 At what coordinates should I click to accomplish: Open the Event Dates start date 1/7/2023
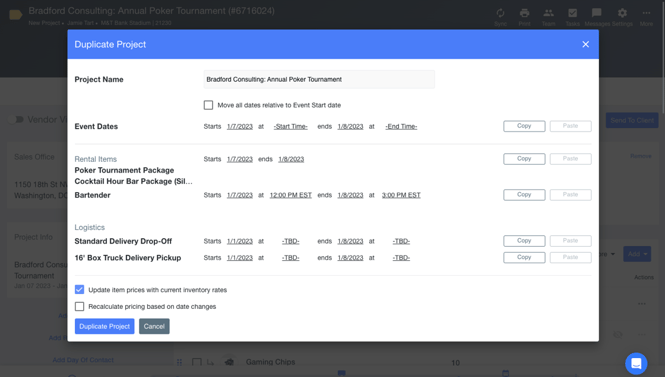pos(240,126)
